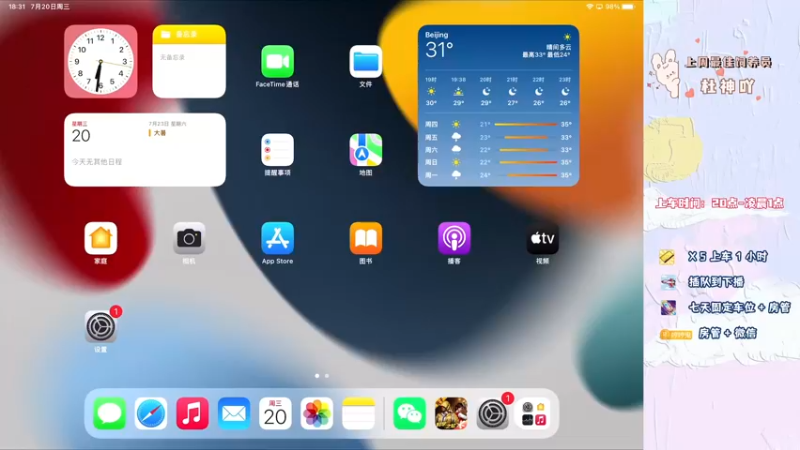Tap the clock widget
This screenshot has width=800, height=450.
pyautogui.click(x=101, y=62)
